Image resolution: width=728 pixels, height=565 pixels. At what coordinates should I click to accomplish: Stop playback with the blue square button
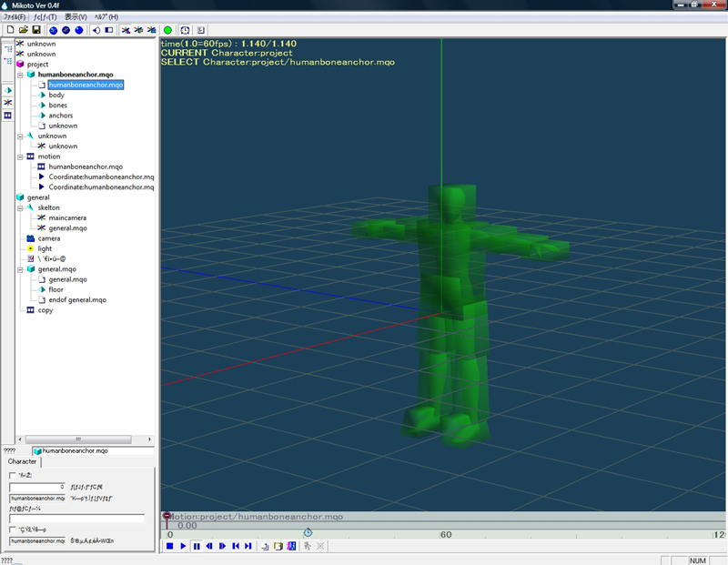click(170, 546)
